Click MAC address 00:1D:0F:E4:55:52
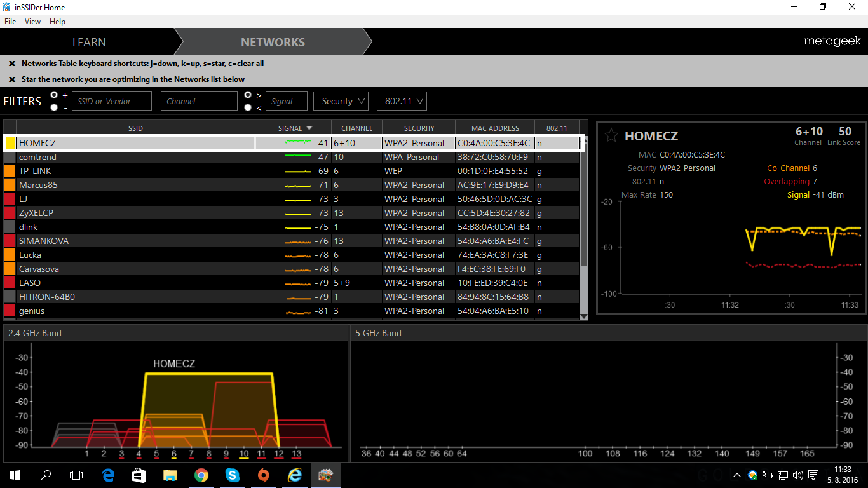Screen dimensions: 868x488 [492, 171]
